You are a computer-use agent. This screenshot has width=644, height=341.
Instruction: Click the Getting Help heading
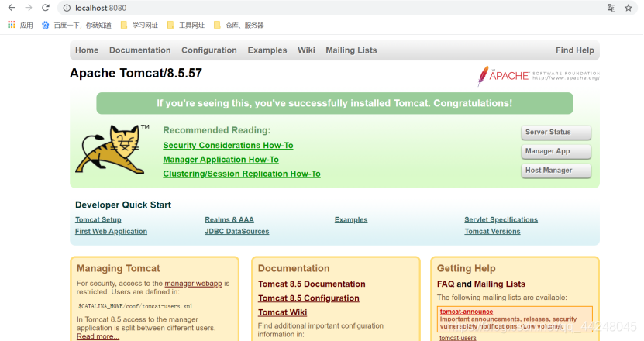point(467,268)
